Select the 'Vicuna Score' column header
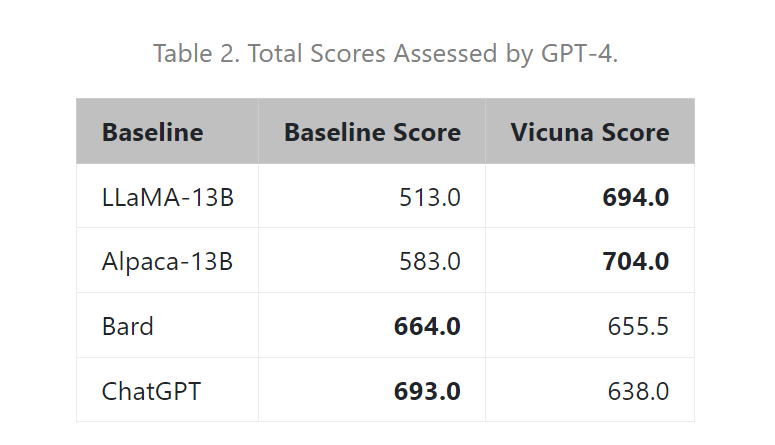The height and width of the screenshot is (445, 775). (x=589, y=132)
